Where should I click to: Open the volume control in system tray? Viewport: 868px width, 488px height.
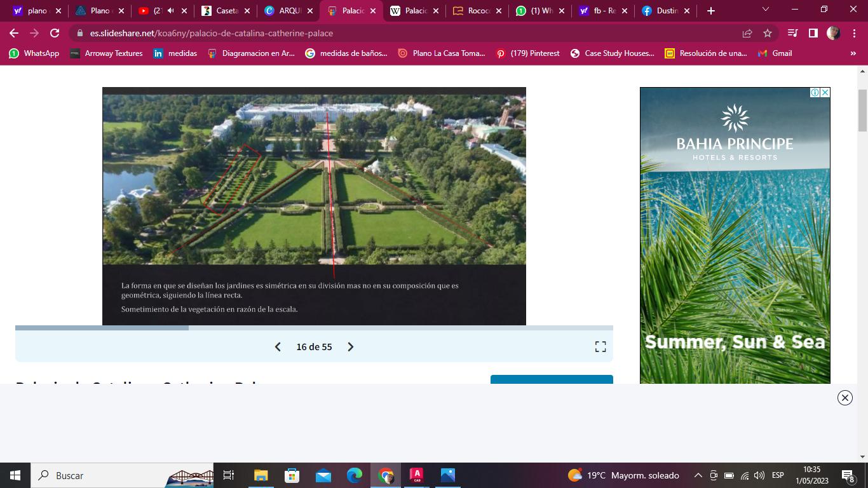[x=759, y=475]
